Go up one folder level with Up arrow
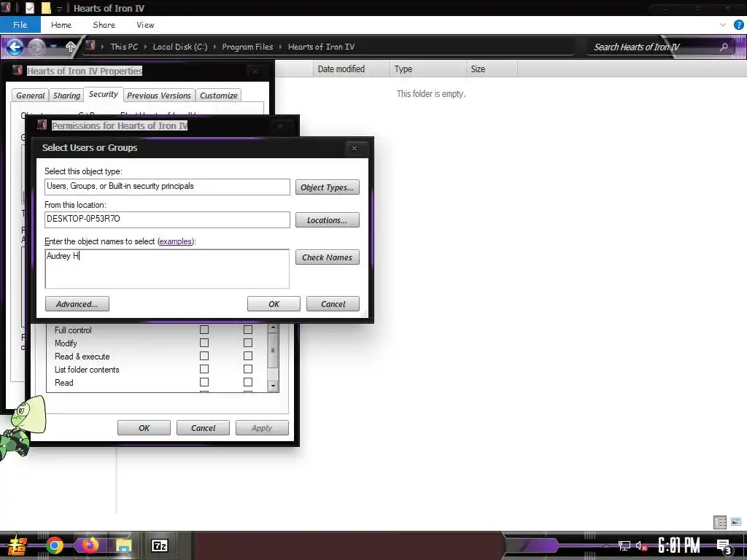The width and height of the screenshot is (747, 560). pos(71,47)
